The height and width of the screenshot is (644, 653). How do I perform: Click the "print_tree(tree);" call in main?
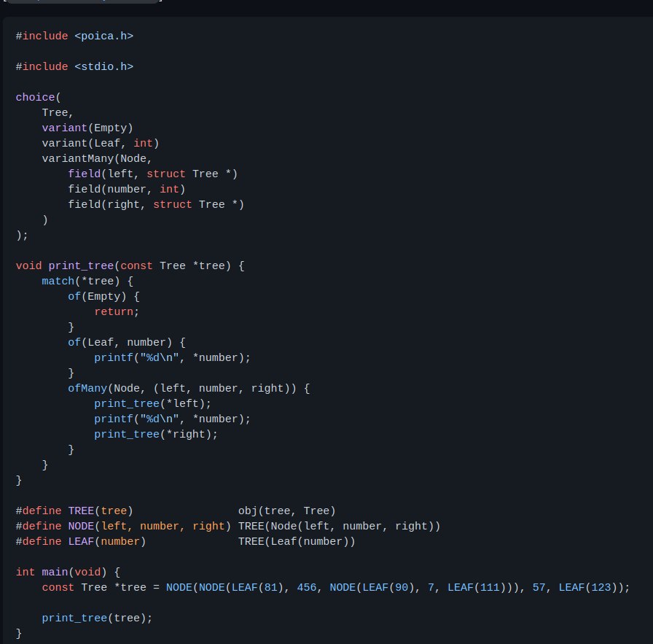(x=97, y=618)
